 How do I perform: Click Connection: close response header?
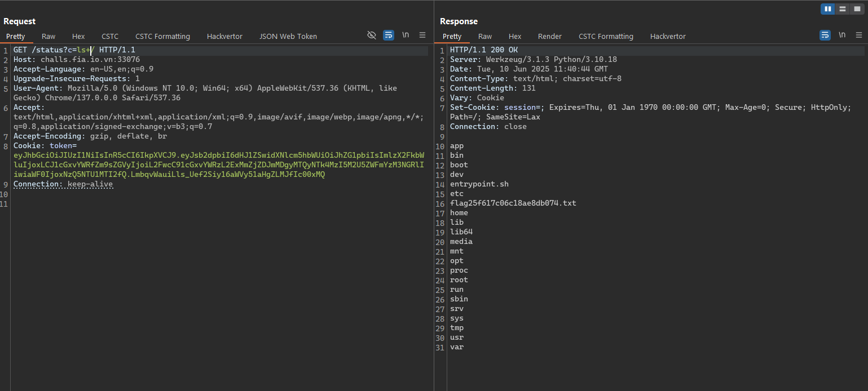[488, 126]
